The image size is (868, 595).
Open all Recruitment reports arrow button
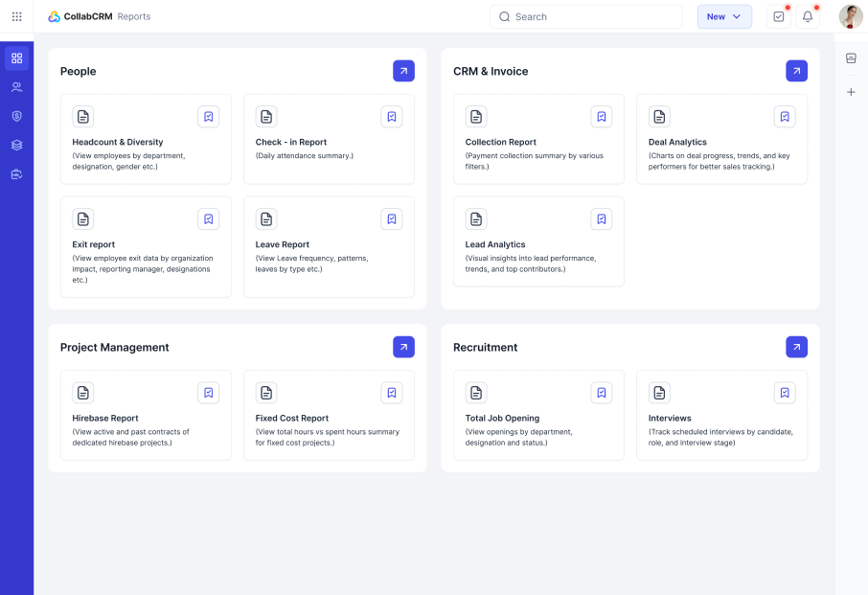coord(796,347)
